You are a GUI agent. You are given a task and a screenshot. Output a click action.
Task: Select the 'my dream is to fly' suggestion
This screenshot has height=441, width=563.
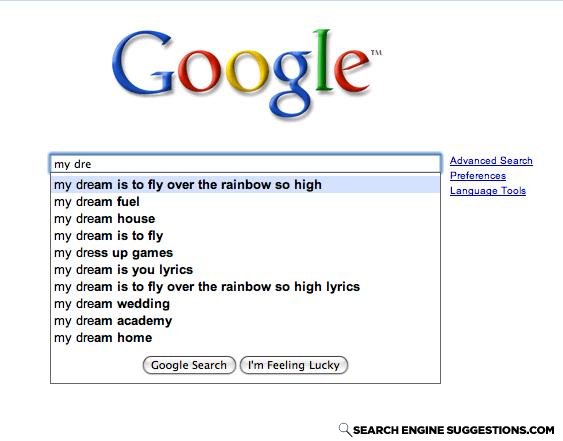pyautogui.click(x=245, y=236)
